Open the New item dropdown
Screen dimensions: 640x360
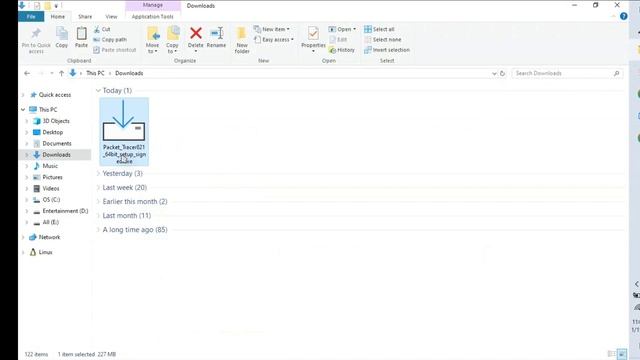(x=271, y=29)
